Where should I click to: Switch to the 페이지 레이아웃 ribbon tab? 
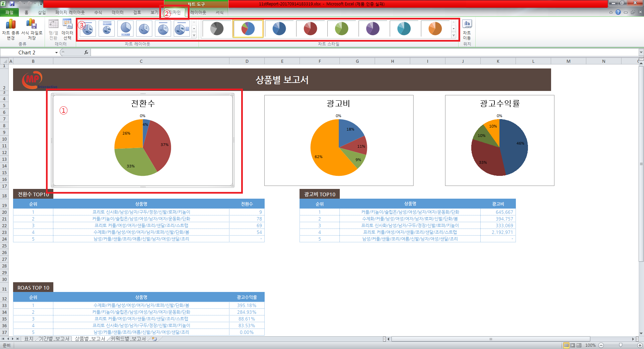[x=70, y=12]
